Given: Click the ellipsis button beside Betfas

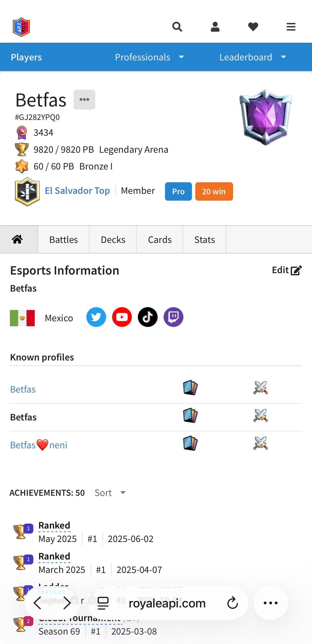Looking at the screenshot, I should 84,99.
